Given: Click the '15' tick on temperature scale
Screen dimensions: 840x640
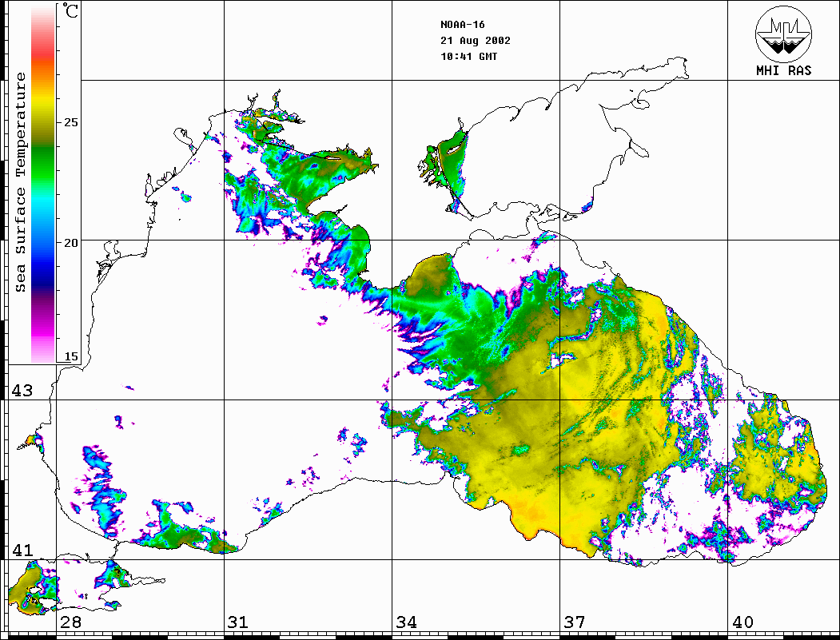Looking at the screenshot, I should pos(70,356).
